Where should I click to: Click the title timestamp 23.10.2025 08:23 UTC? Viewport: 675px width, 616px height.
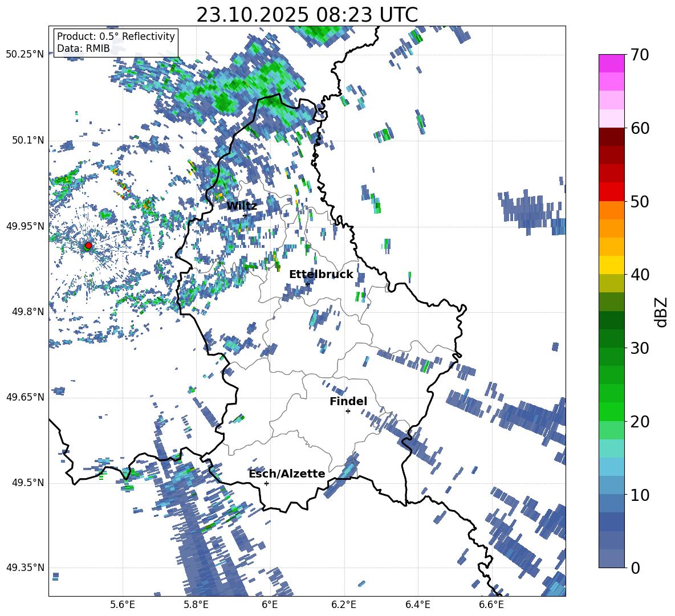(x=307, y=15)
